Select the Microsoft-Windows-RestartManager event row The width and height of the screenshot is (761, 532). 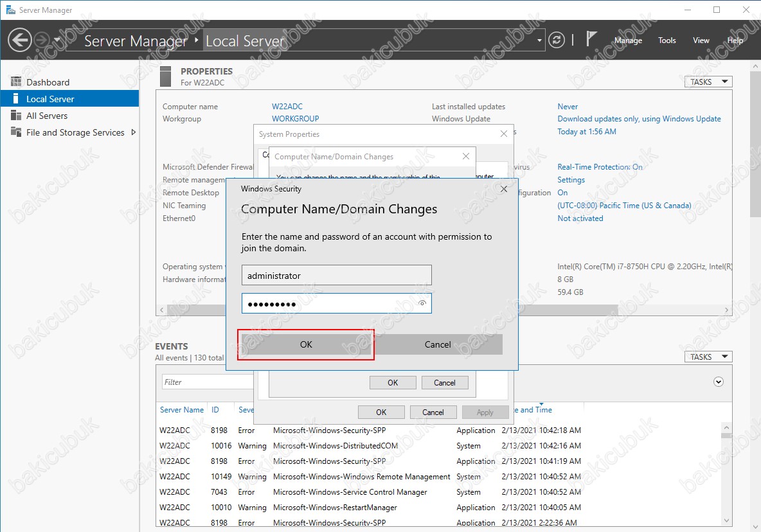coord(370,508)
